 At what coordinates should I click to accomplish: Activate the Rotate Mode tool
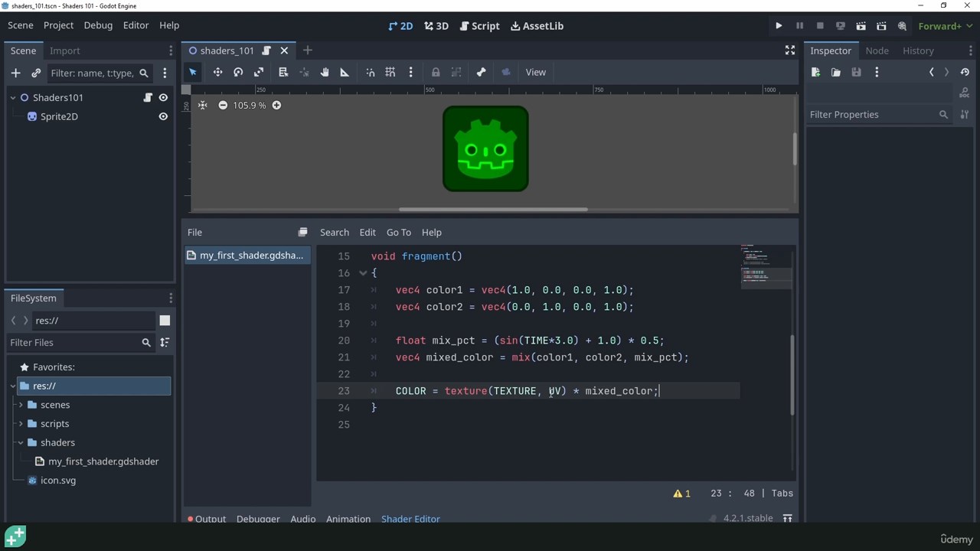click(238, 72)
